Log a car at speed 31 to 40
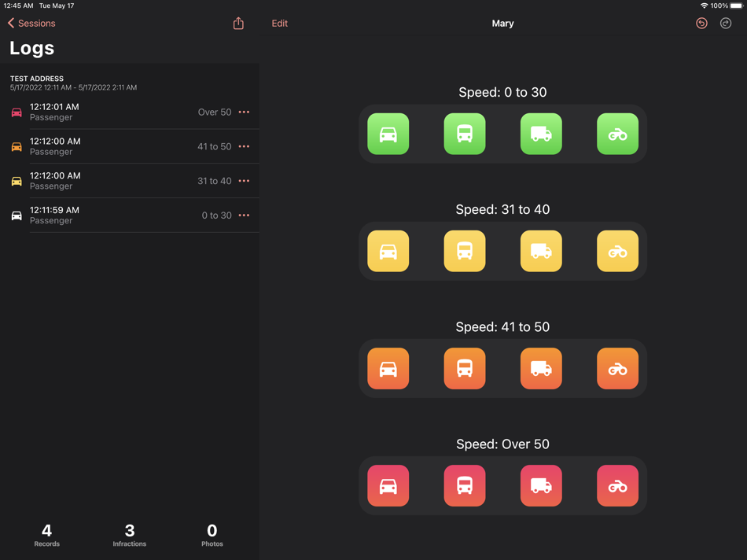Viewport: 747px width, 560px height. click(x=388, y=251)
